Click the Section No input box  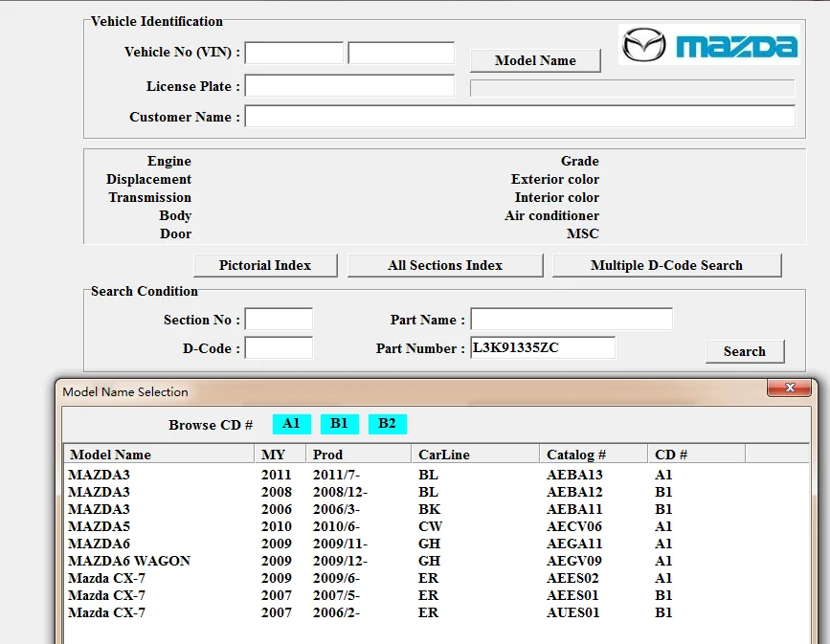279,320
